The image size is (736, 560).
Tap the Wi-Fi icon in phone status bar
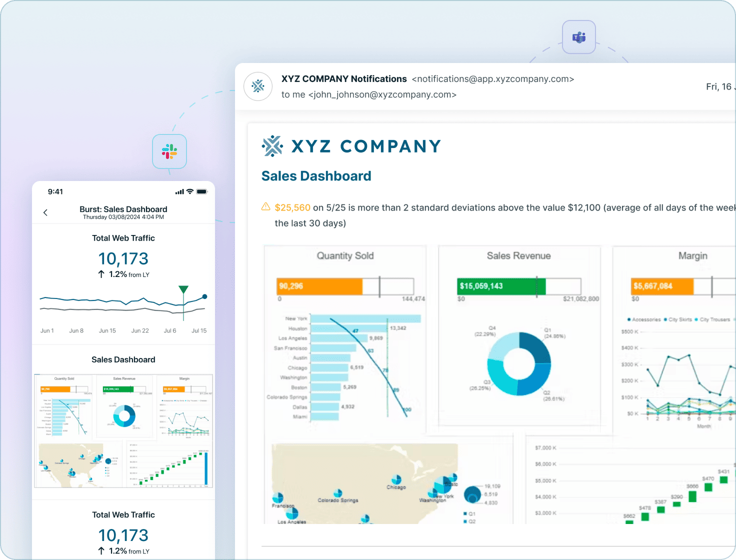190,191
